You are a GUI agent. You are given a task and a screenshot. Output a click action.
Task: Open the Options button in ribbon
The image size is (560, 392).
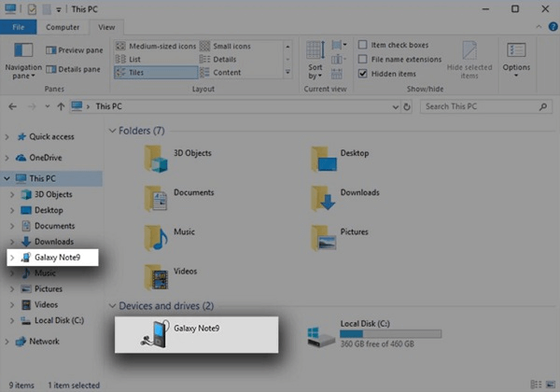pos(516,56)
